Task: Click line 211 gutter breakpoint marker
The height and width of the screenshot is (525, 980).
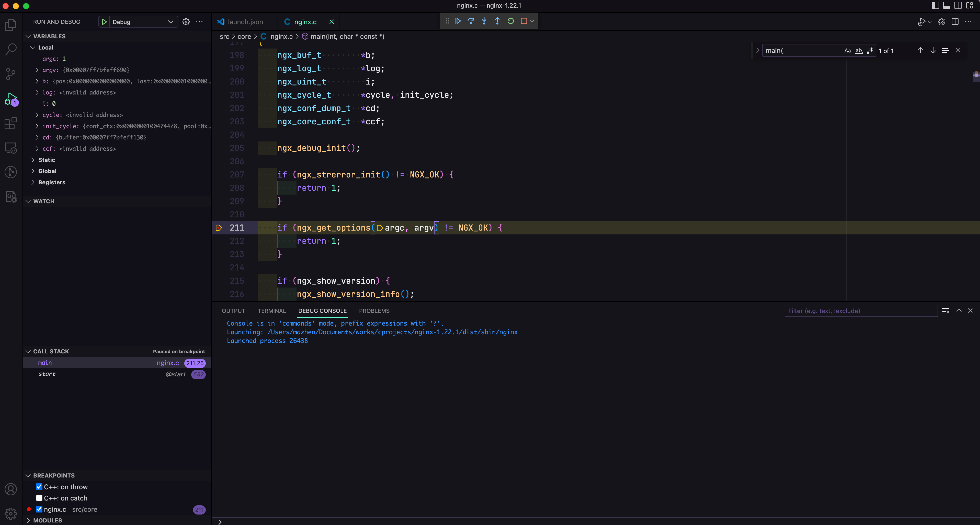Action: (219, 227)
